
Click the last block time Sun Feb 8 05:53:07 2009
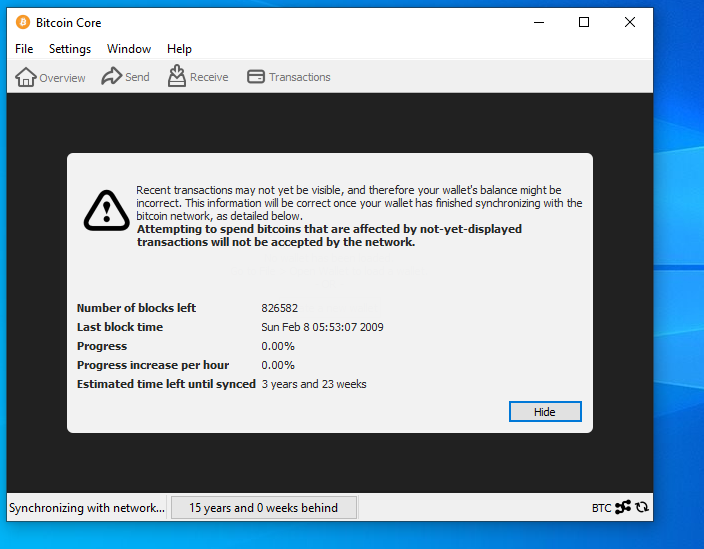pos(322,327)
